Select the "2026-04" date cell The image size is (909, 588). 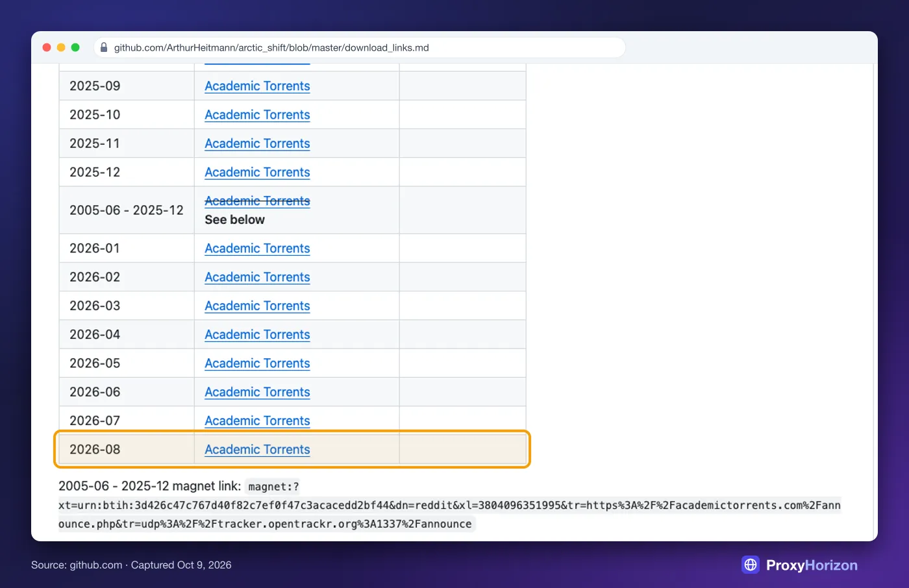point(127,334)
